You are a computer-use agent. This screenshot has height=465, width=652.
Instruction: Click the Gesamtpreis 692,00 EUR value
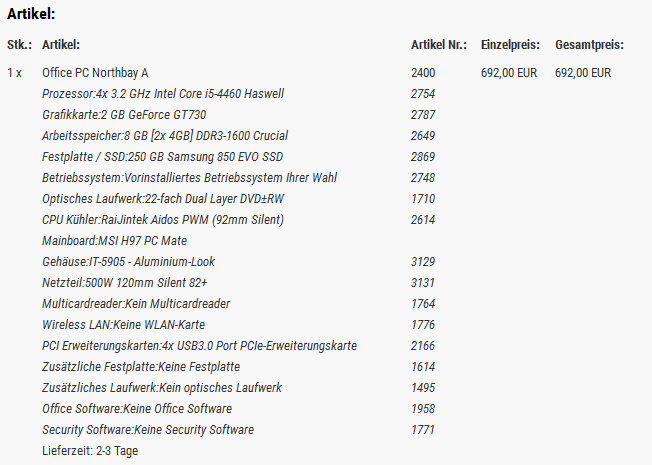[x=584, y=73]
